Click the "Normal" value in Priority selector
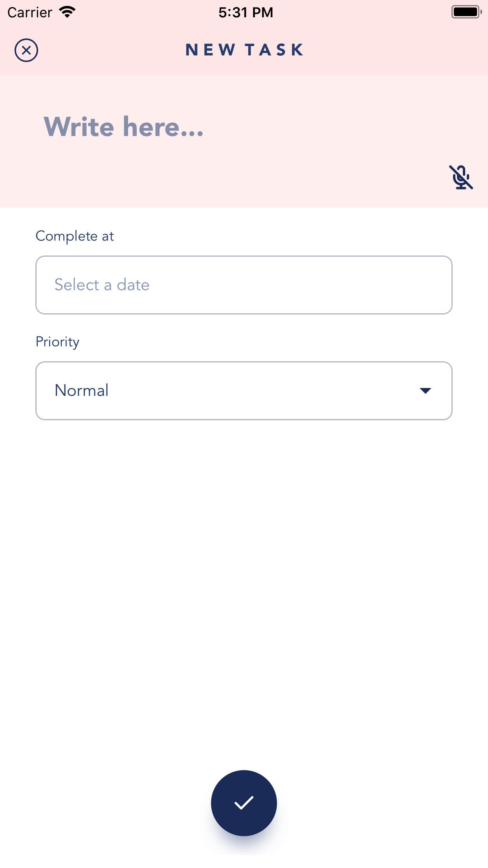This screenshot has height=868, width=488. click(x=82, y=390)
